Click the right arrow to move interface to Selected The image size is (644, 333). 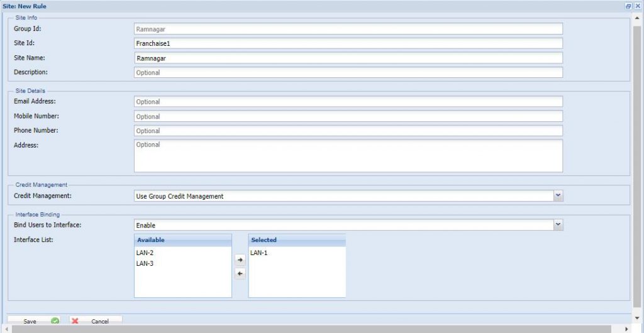point(240,259)
